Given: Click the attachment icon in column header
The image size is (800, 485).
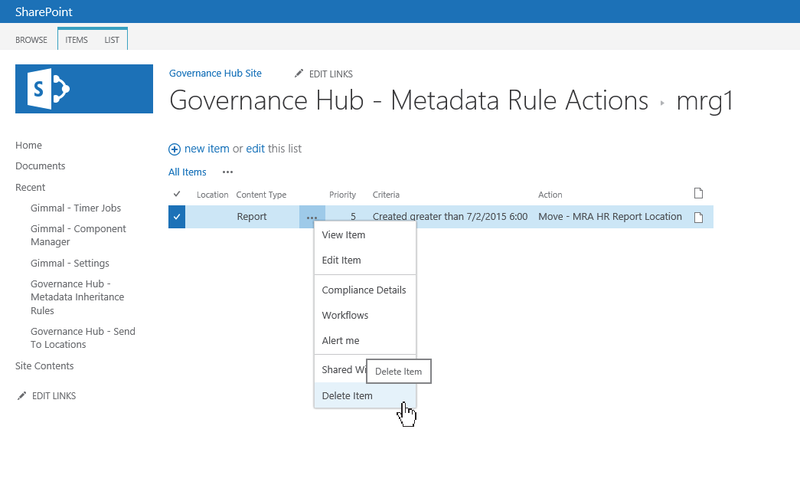Looking at the screenshot, I should pos(699,194).
